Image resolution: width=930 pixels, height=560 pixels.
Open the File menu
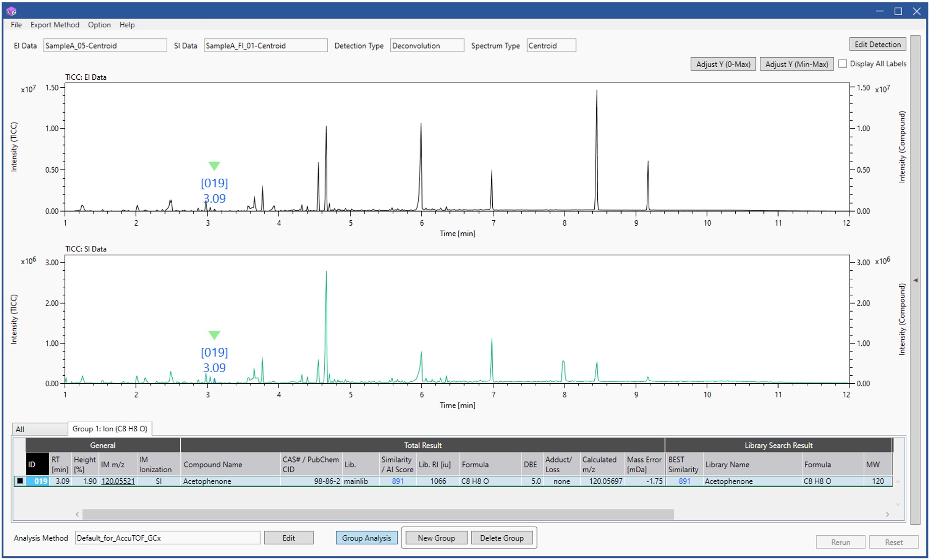click(16, 25)
